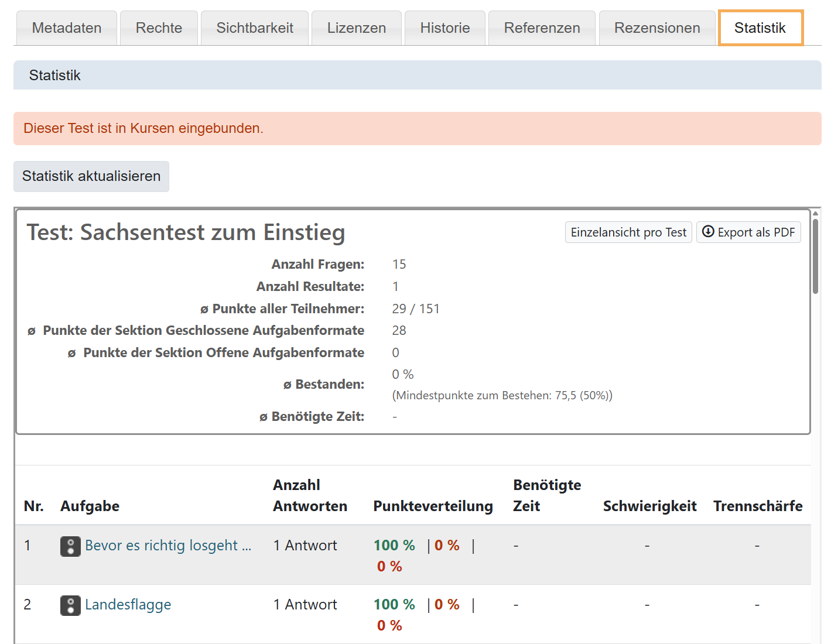This screenshot has width=831, height=644.
Task: Switch to the Rezensionen tab
Action: [656, 28]
